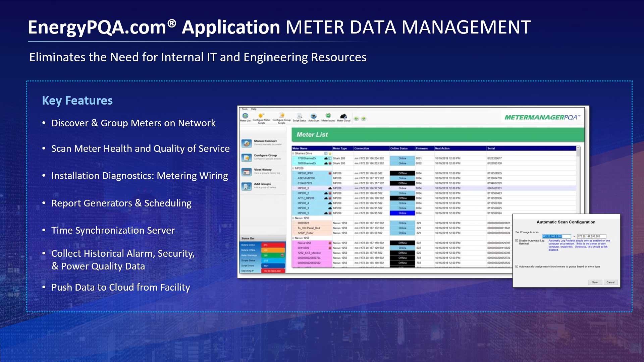Click the start IP range field
This screenshot has width=644, height=362.
point(556,237)
